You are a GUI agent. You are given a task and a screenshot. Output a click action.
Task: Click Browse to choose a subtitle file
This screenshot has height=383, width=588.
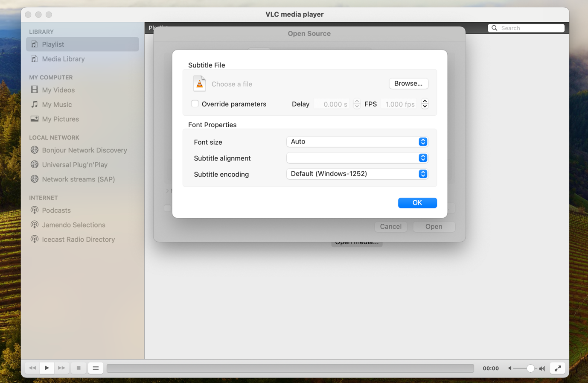408,84
